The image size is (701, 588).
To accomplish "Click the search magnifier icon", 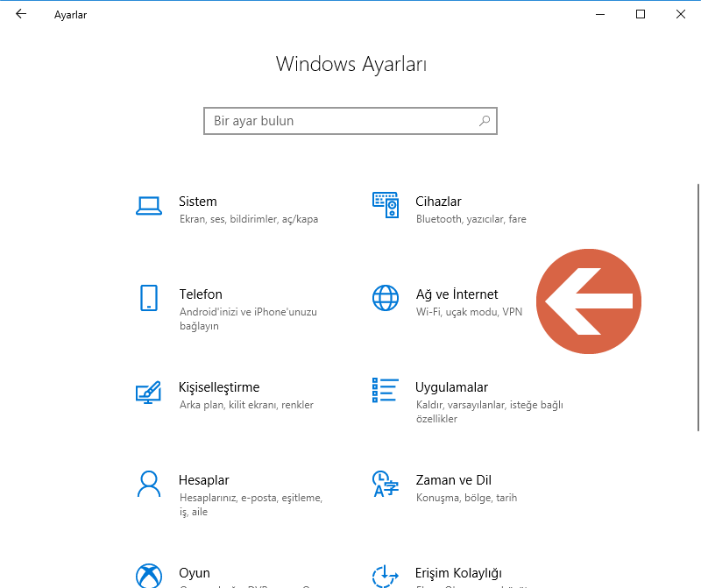I will point(485,121).
